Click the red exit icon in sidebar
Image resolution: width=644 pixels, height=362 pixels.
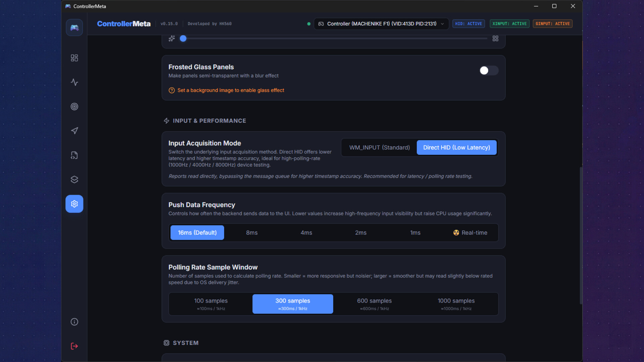pyautogui.click(x=74, y=346)
